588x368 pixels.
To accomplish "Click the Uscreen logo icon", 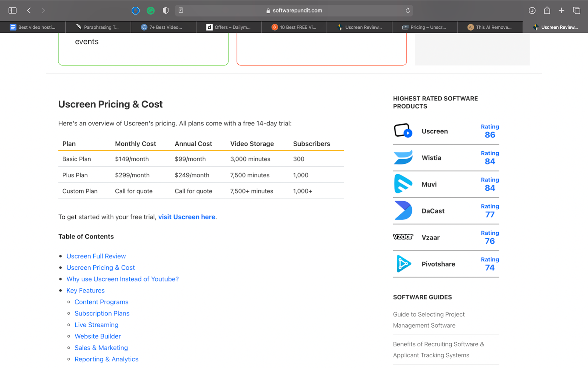I will tap(403, 131).
